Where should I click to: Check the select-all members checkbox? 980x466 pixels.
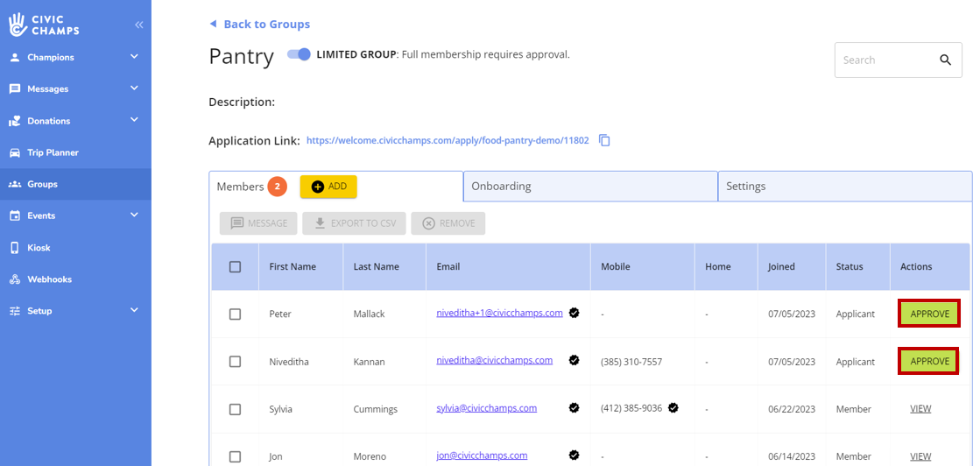(235, 267)
